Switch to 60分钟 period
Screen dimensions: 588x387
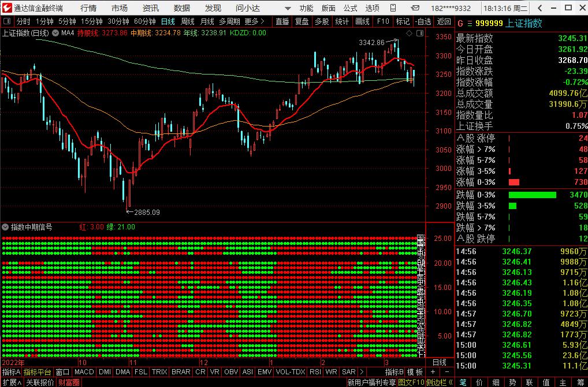point(145,22)
